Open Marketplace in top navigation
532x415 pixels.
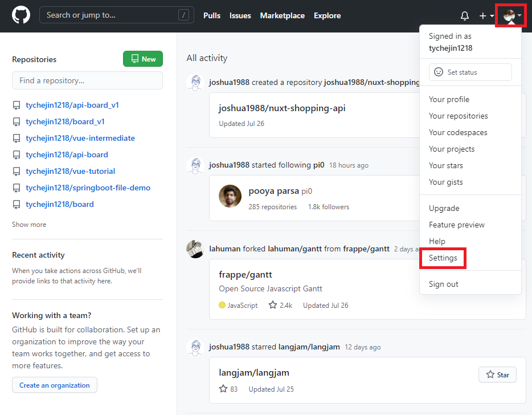point(283,15)
